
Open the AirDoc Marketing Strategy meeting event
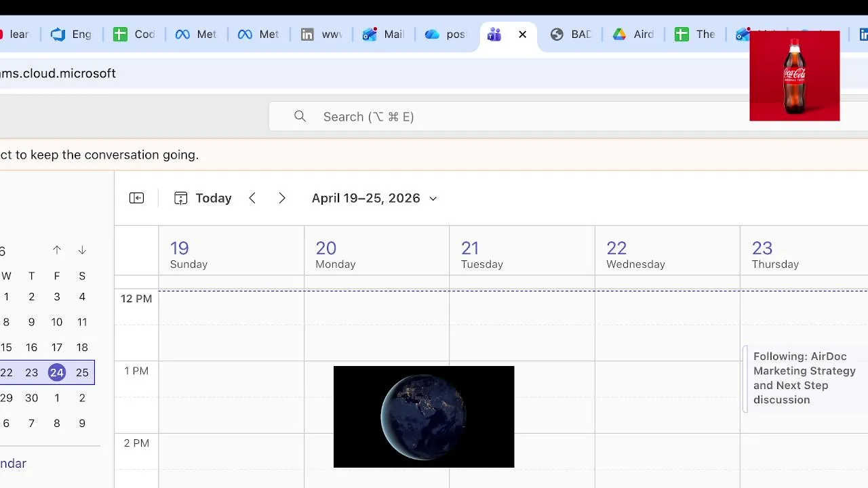pyautogui.click(x=804, y=378)
